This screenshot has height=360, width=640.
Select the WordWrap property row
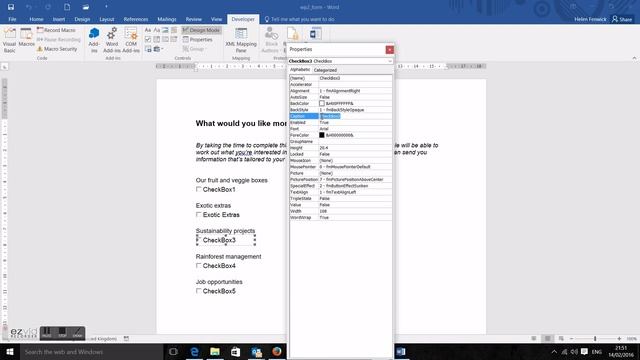(340, 218)
